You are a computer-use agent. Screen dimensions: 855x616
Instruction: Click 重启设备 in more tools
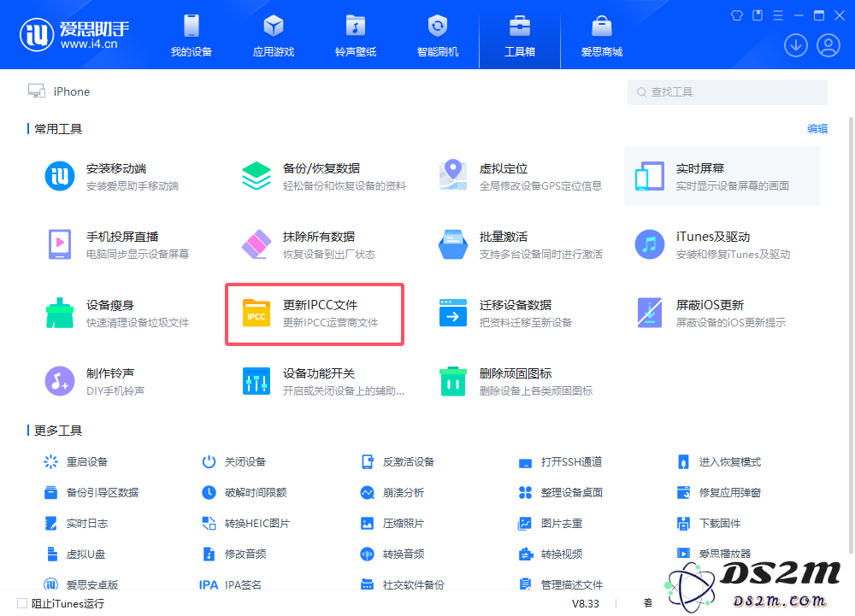tap(76, 462)
